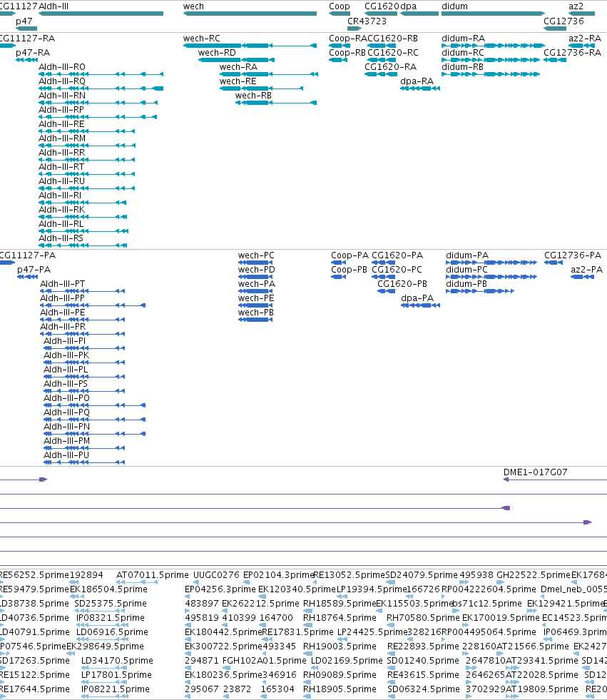The height and width of the screenshot is (700, 607).
Task: Click the Aldh-III-RK transcript label
Action: [x=61, y=210]
